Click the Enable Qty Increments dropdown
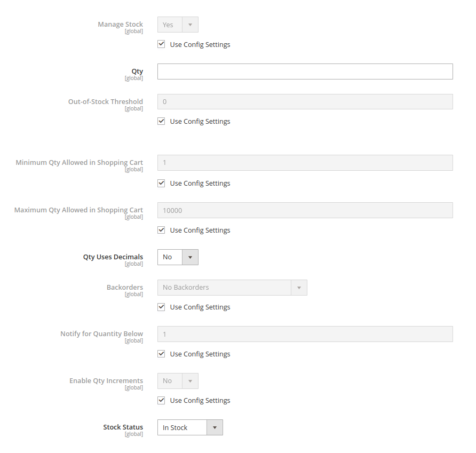Image resolution: width=476 pixels, height=453 pixels. click(178, 381)
